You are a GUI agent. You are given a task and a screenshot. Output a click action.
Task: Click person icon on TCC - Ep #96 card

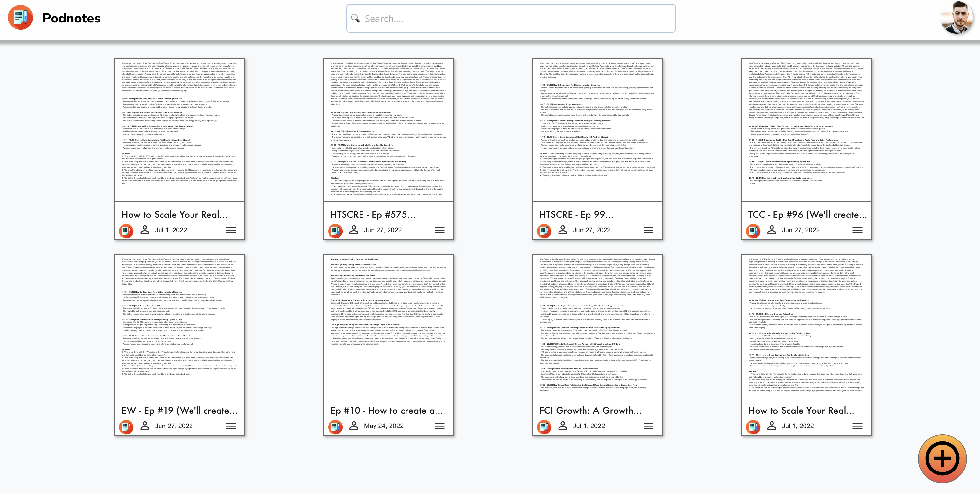coord(772,230)
